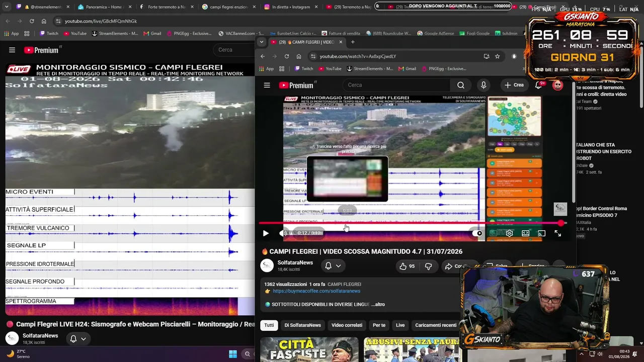Open Gmail bookmark in front window
This screenshot has width=644, height=362.
pyautogui.click(x=407, y=69)
